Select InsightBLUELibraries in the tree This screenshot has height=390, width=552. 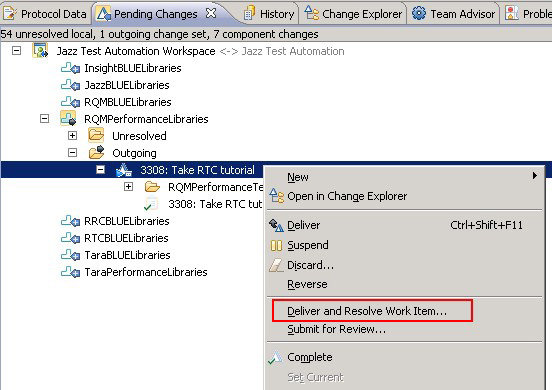click(133, 68)
